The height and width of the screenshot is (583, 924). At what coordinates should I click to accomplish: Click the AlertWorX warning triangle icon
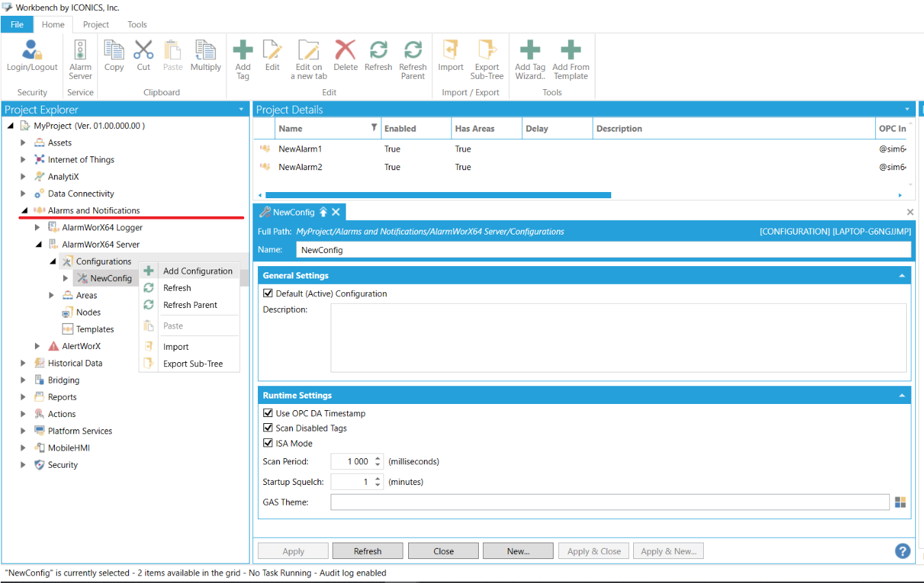click(x=54, y=346)
